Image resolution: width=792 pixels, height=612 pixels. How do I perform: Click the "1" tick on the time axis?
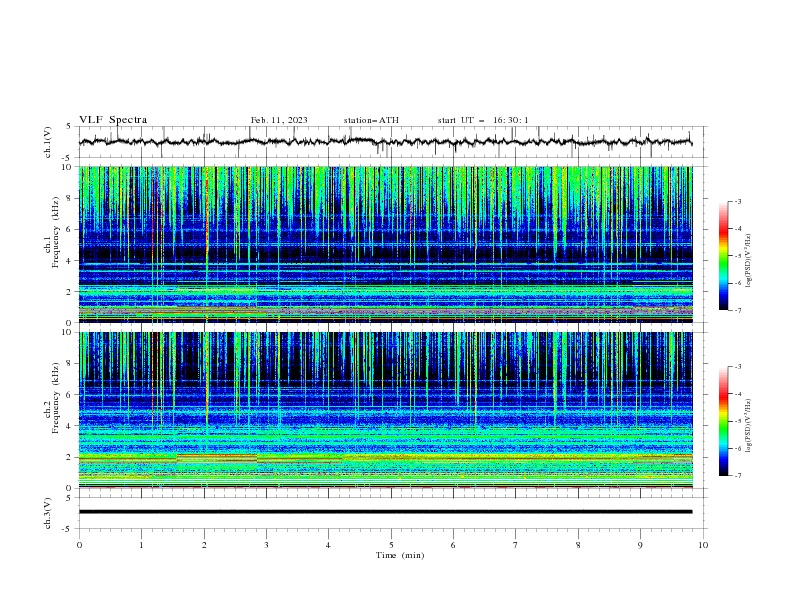[x=141, y=545]
